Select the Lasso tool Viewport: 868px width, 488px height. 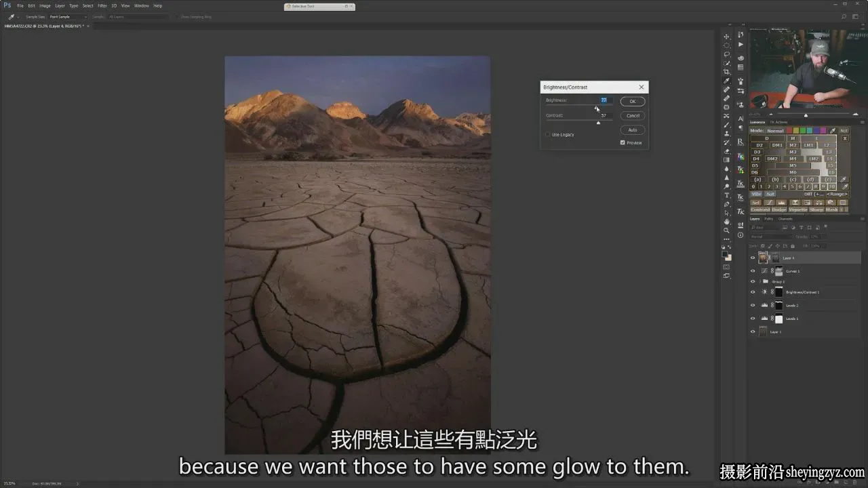click(x=727, y=54)
